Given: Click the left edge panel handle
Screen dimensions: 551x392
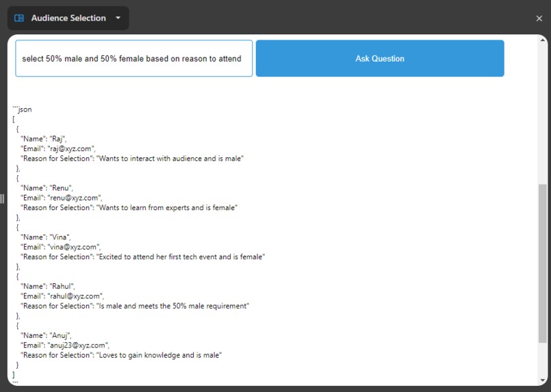Looking at the screenshot, I should coord(2,198).
